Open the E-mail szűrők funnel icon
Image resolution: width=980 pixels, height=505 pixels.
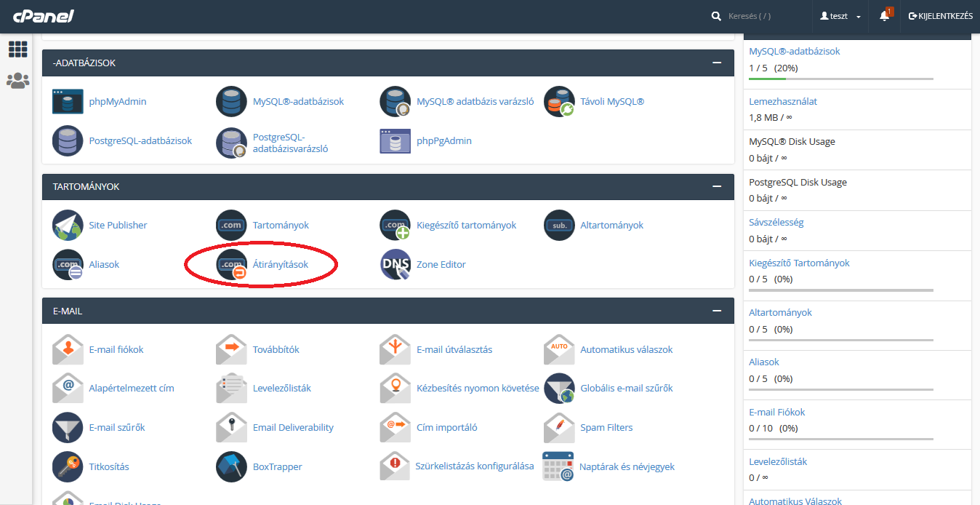coord(68,427)
